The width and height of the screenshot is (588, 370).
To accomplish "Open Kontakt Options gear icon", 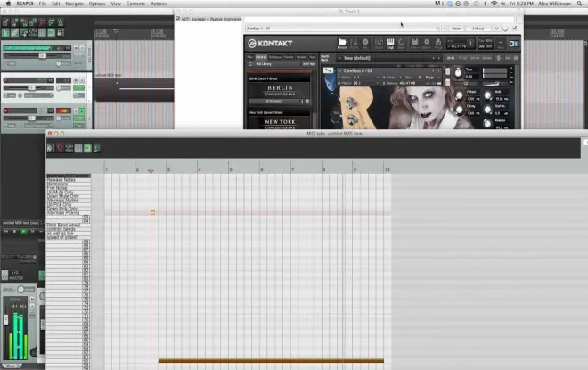I will [427, 43].
